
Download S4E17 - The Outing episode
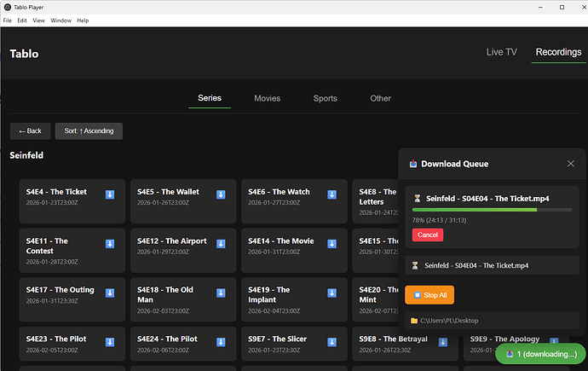click(110, 293)
